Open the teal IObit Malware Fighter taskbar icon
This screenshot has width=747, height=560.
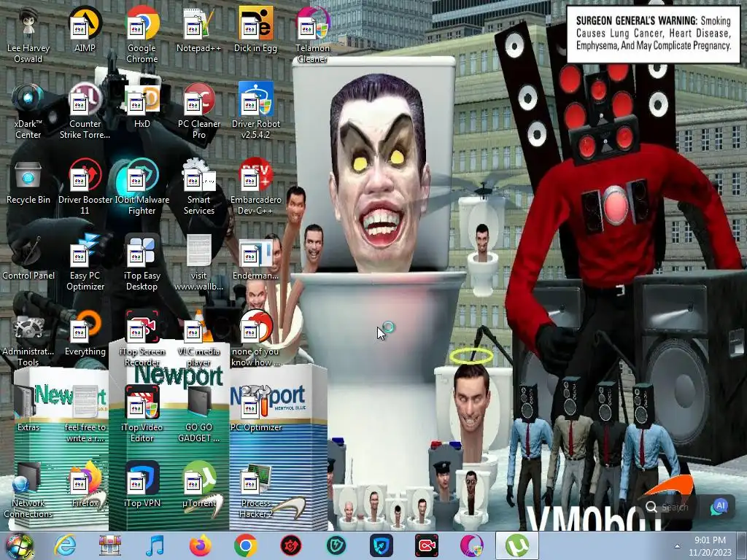coord(336,545)
